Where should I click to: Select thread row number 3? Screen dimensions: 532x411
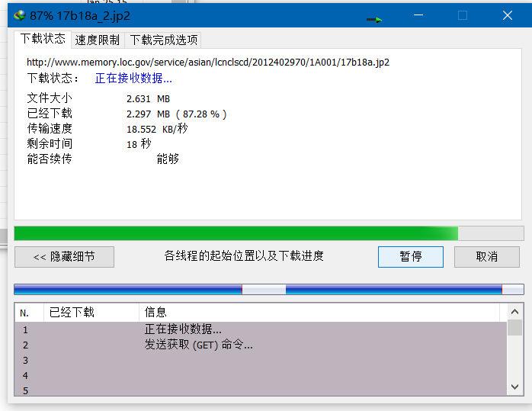(x=261, y=361)
